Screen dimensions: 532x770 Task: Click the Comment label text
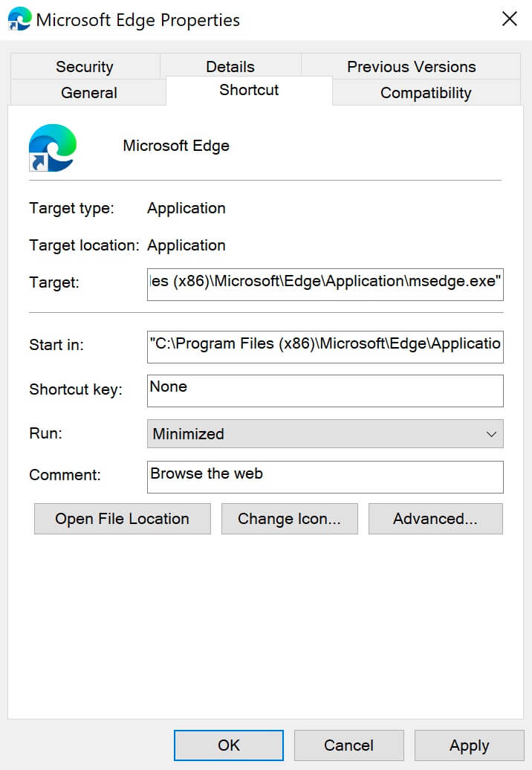point(65,475)
